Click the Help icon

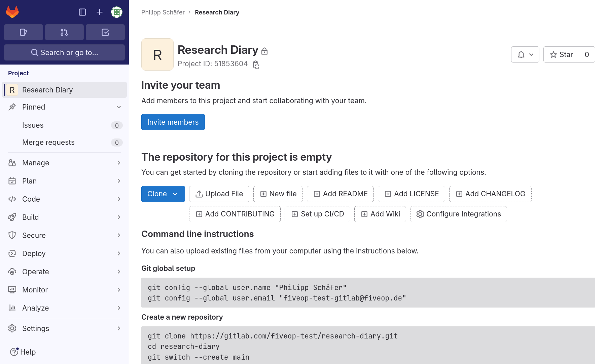click(13, 352)
